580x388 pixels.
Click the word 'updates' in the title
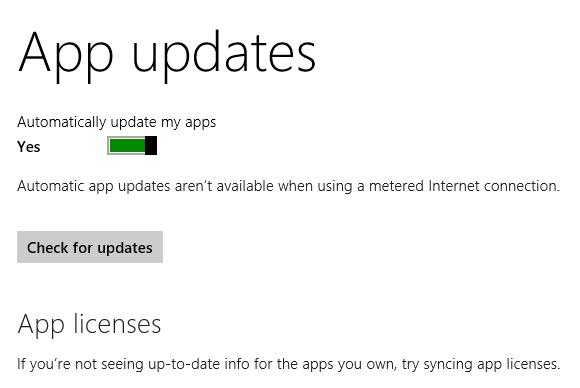point(224,55)
